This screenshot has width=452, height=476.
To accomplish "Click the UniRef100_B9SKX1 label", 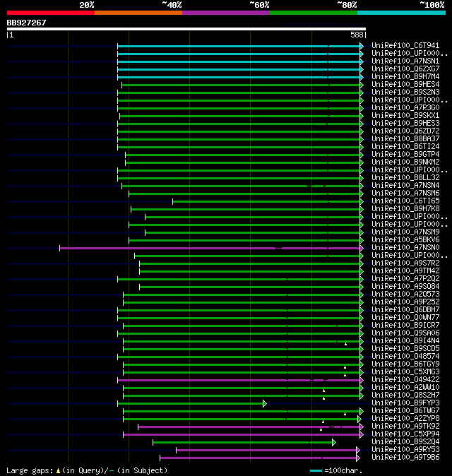I will point(405,115).
